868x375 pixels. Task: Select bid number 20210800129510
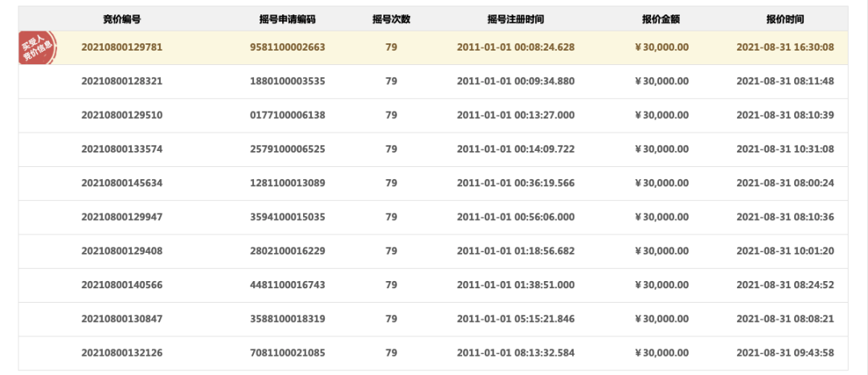point(122,115)
